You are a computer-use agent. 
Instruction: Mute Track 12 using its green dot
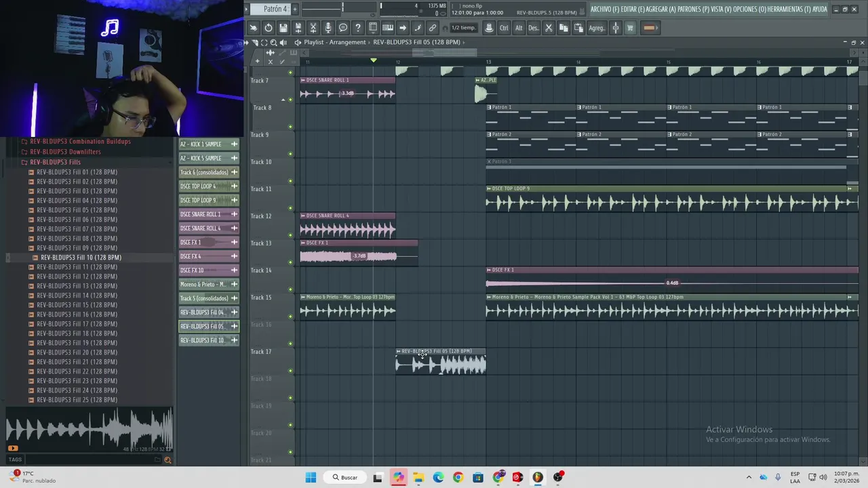point(291,235)
